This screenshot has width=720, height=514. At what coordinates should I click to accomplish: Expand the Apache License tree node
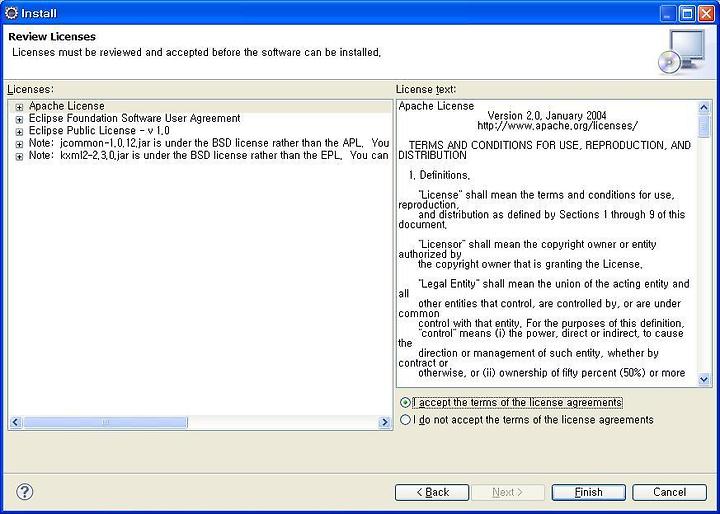point(19,107)
